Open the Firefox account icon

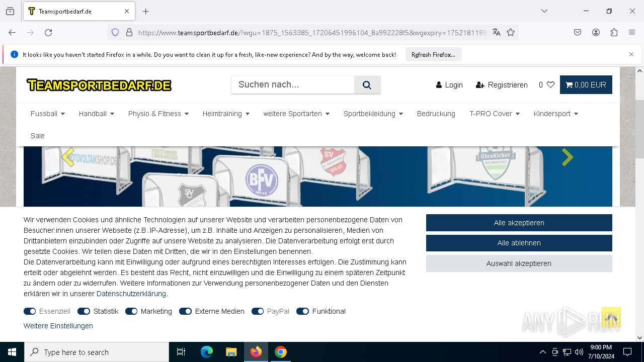pyautogui.click(x=596, y=32)
